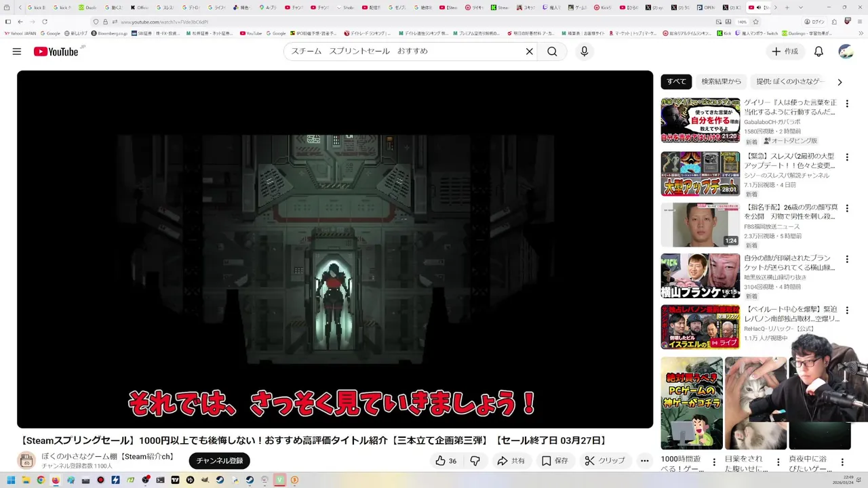The width and height of the screenshot is (868, 488).
Task: Open 横山ブランケット thumbnail 16:15
Action: click(701, 276)
